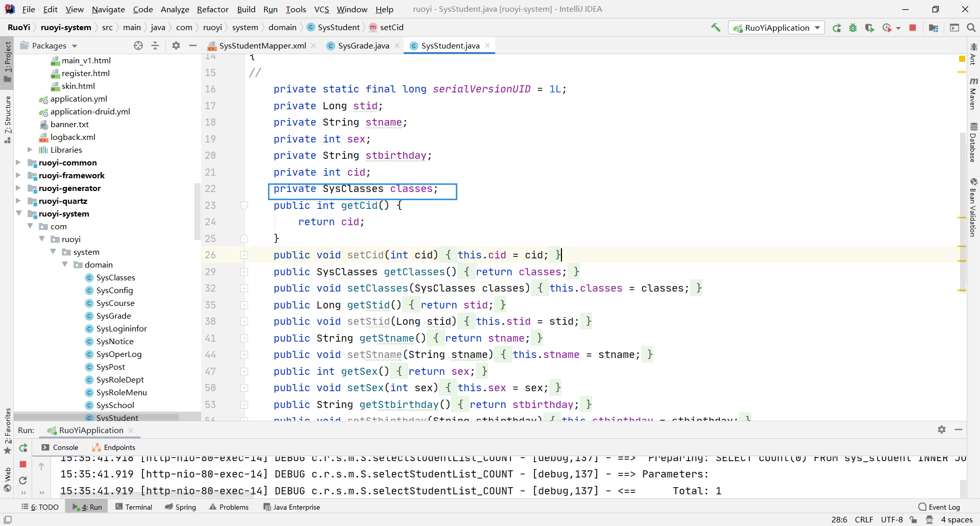The height and width of the screenshot is (526, 980).
Task: Switch to SysStudentMapper.xml tab
Action: (262, 46)
